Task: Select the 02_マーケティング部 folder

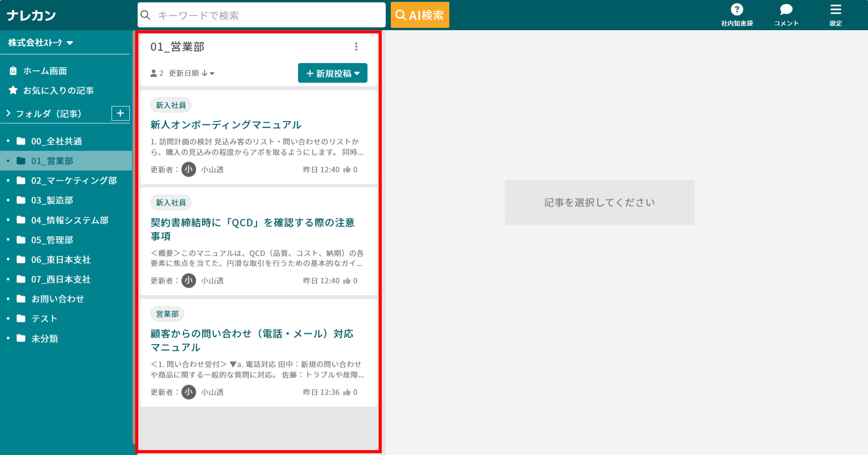Action: click(x=74, y=180)
